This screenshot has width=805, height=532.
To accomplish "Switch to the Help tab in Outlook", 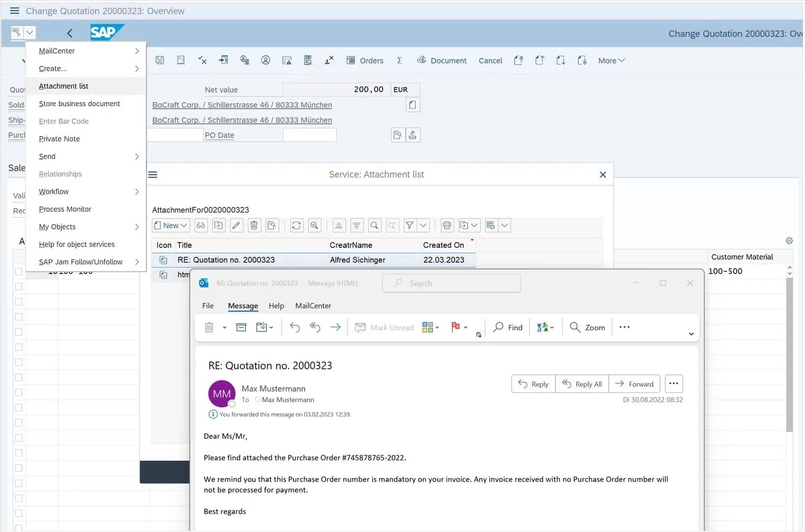I will (276, 306).
